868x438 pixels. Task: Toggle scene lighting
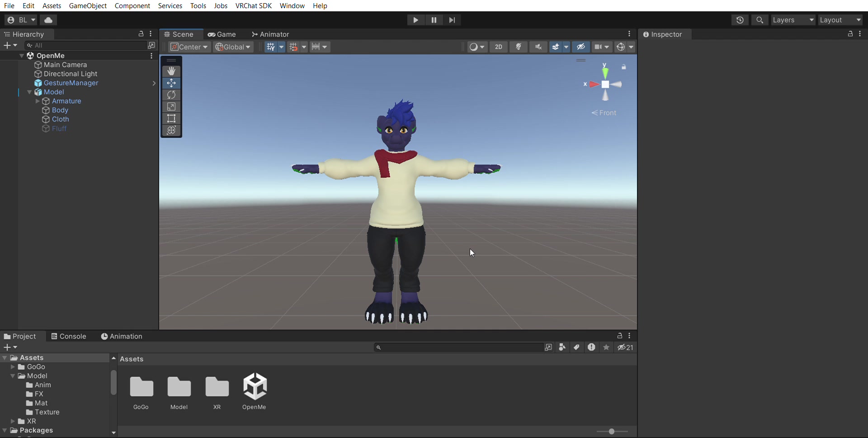point(519,47)
